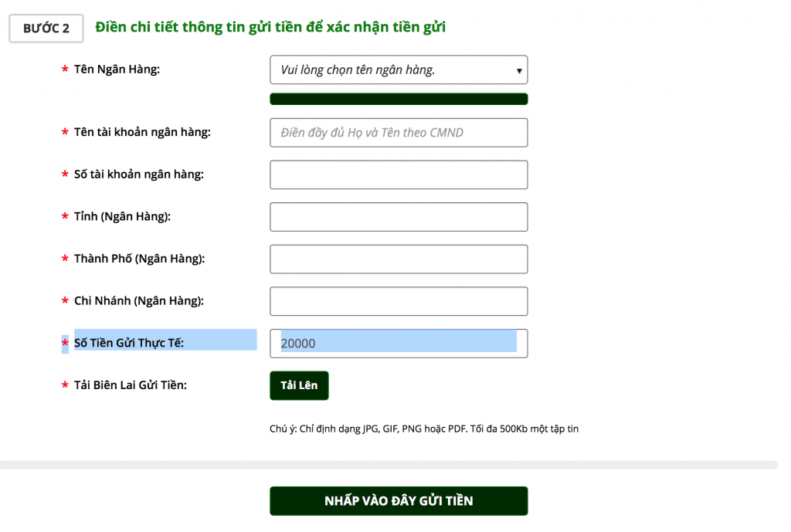
Task: Focus the Số tài khoản ngân hàng field
Action: point(398,175)
